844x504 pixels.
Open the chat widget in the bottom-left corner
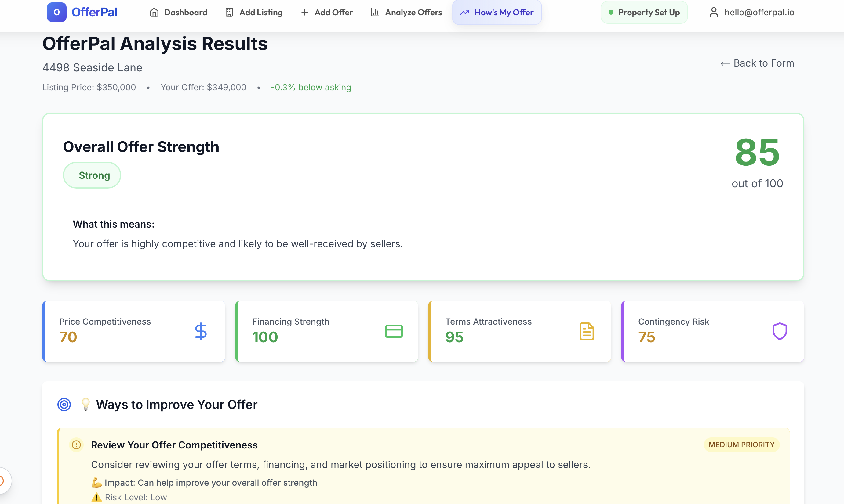pos(2,480)
